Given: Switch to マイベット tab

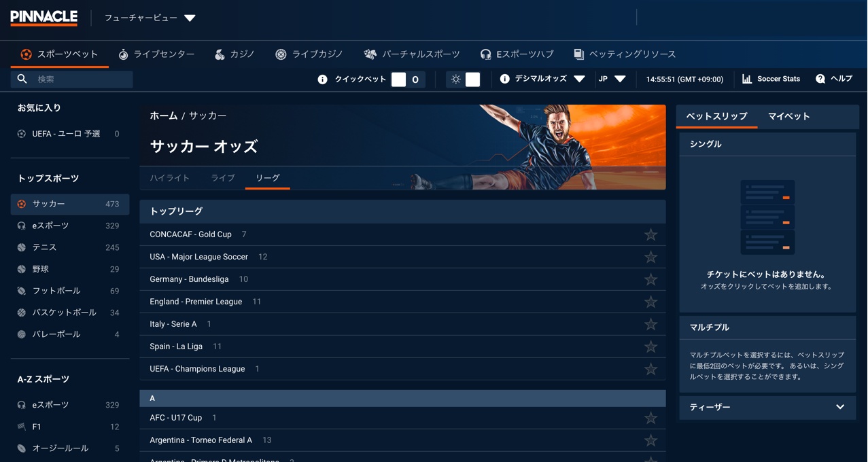Looking at the screenshot, I should coord(789,116).
